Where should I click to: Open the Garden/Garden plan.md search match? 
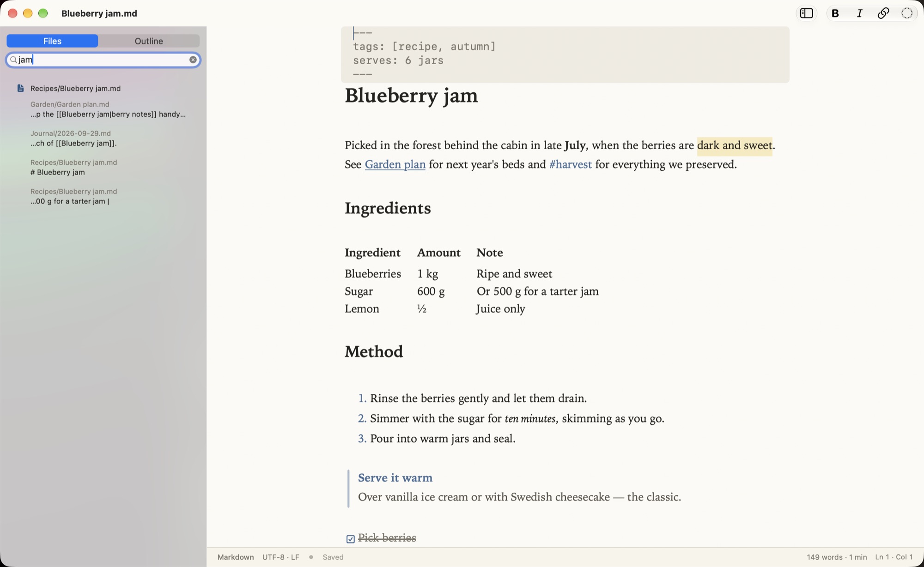(x=108, y=109)
